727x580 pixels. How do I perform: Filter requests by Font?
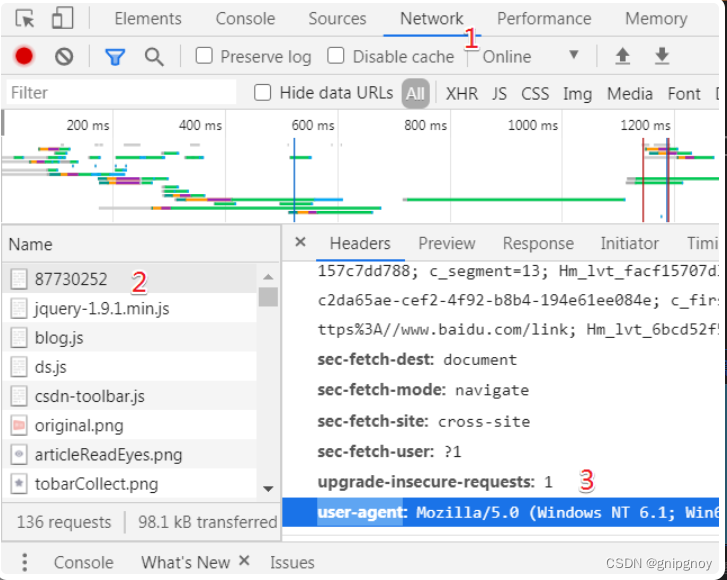click(684, 94)
